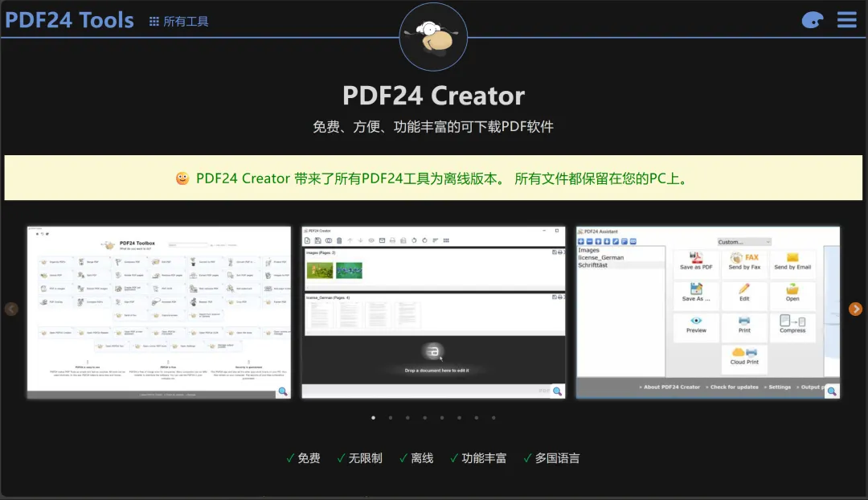Advance carousel with orange next arrow

855,309
